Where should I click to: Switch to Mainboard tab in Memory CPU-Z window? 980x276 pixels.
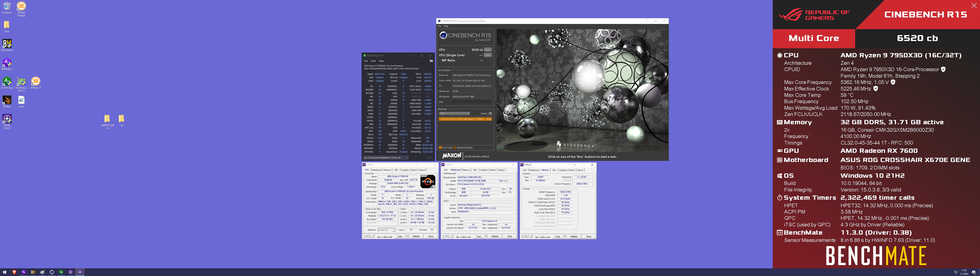(535, 170)
